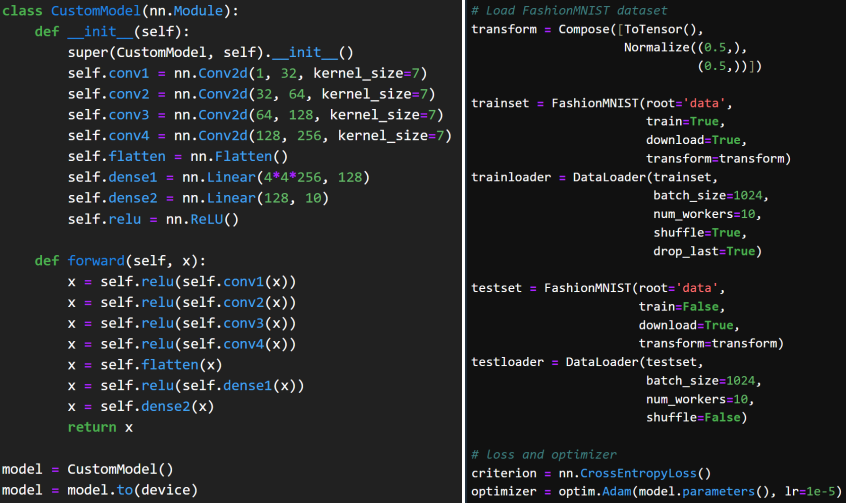Click the 'model = model.to(device)' line
The height and width of the screenshot is (503, 846).
100,490
